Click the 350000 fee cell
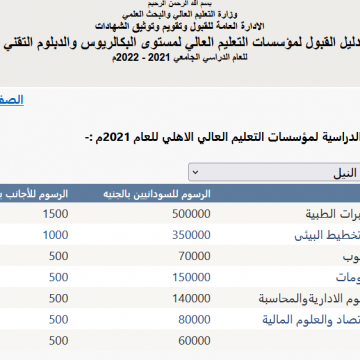Image resolution: width=360 pixels, height=360 pixels. coord(191,235)
